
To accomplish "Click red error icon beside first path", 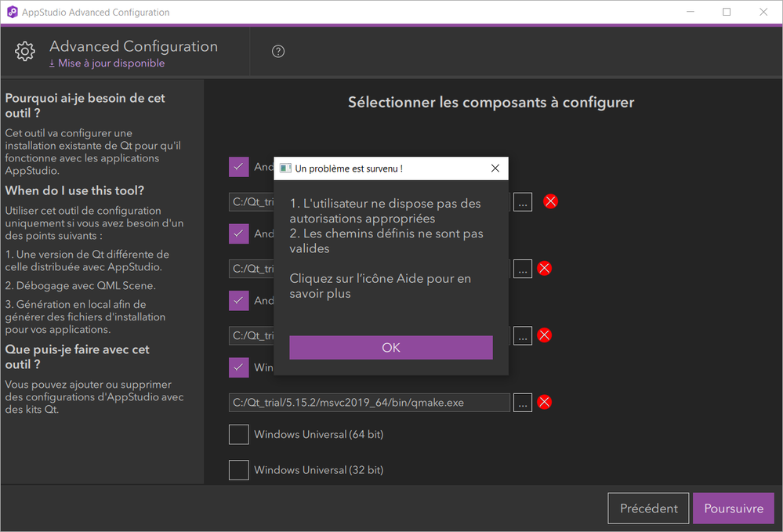I will pos(551,201).
